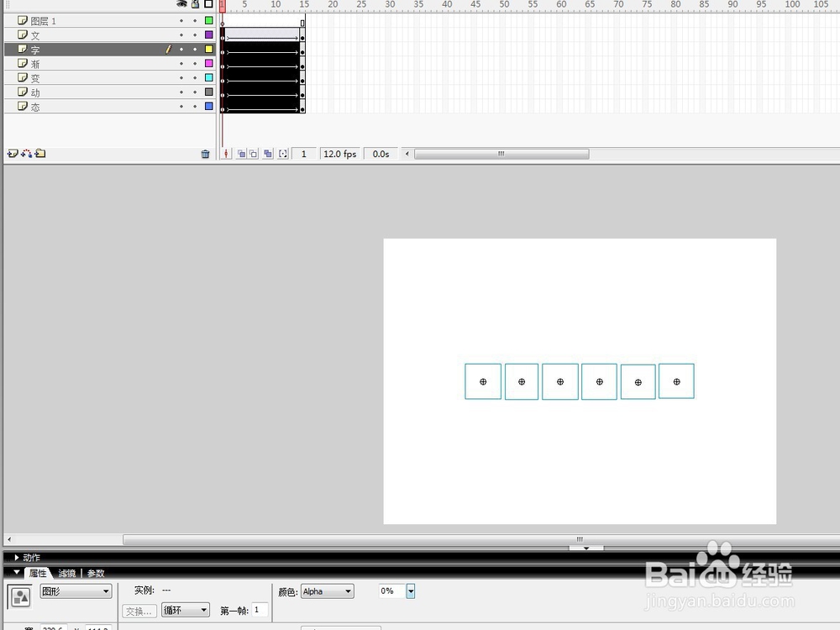Click page icon of layer 图层 1

coord(23,20)
